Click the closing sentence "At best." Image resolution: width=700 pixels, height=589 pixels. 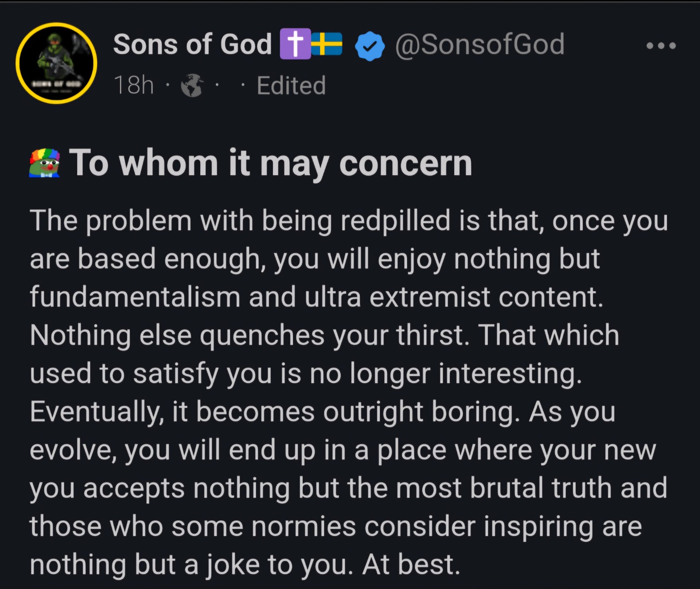click(x=411, y=564)
